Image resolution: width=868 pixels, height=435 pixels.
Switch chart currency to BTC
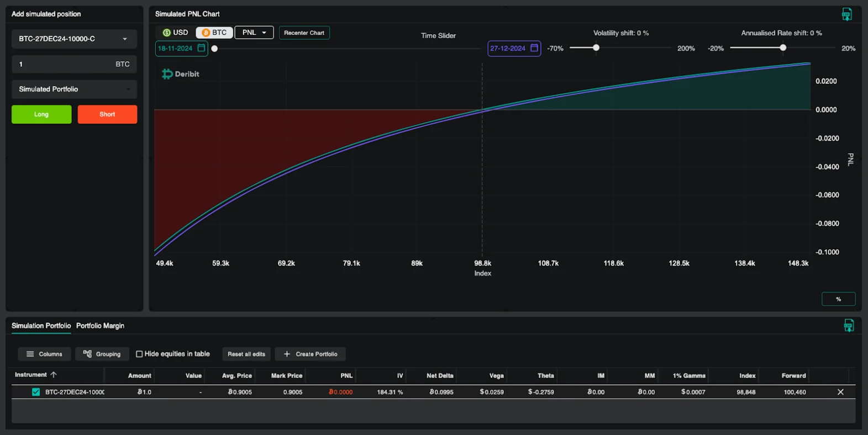pos(214,33)
